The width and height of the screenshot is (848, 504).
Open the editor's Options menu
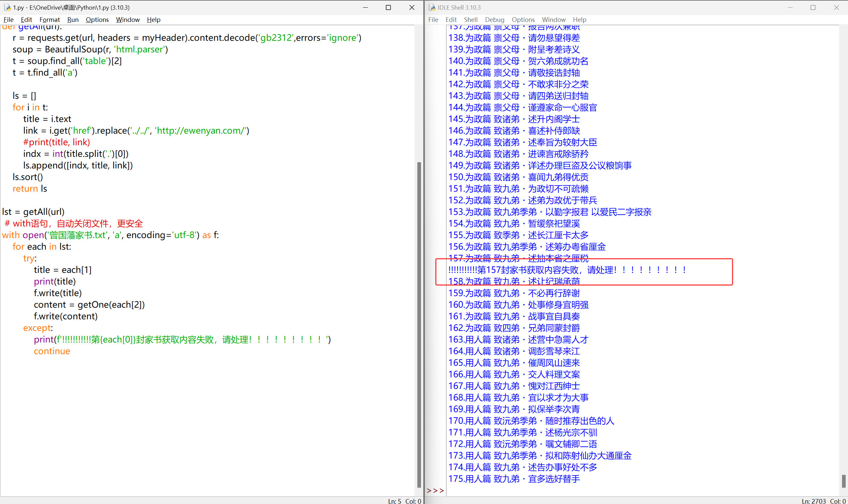(x=97, y=20)
